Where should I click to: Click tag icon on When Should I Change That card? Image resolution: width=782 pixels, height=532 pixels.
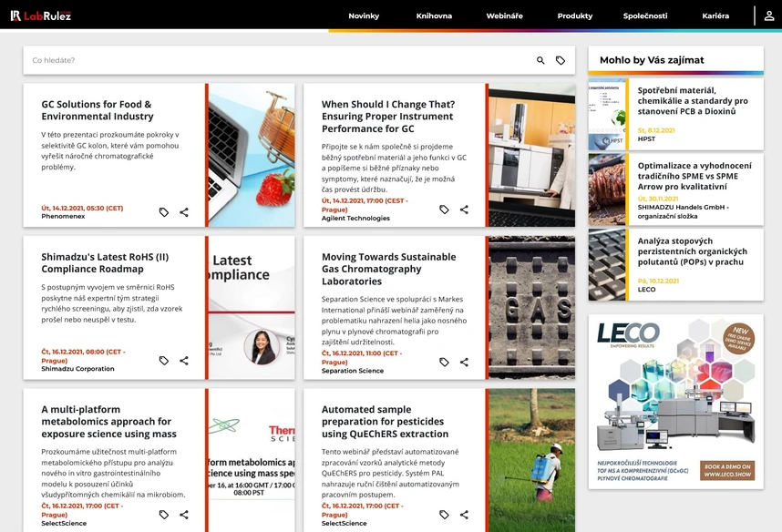[444, 210]
